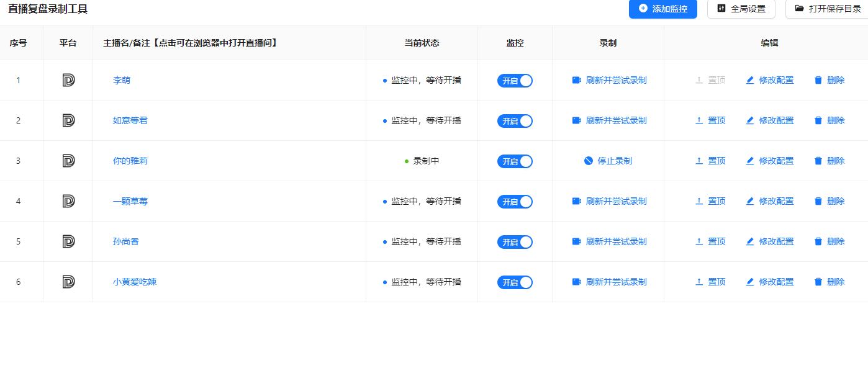Click the trash icon to delete 一颗草莓
868x368 pixels.
[818, 201]
